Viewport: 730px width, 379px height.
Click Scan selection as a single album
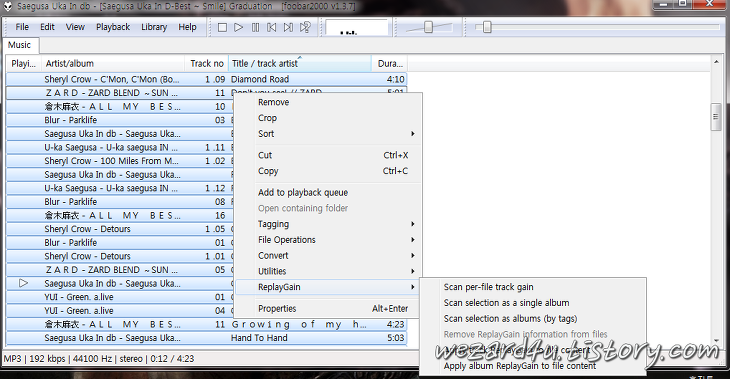pyautogui.click(x=533, y=303)
